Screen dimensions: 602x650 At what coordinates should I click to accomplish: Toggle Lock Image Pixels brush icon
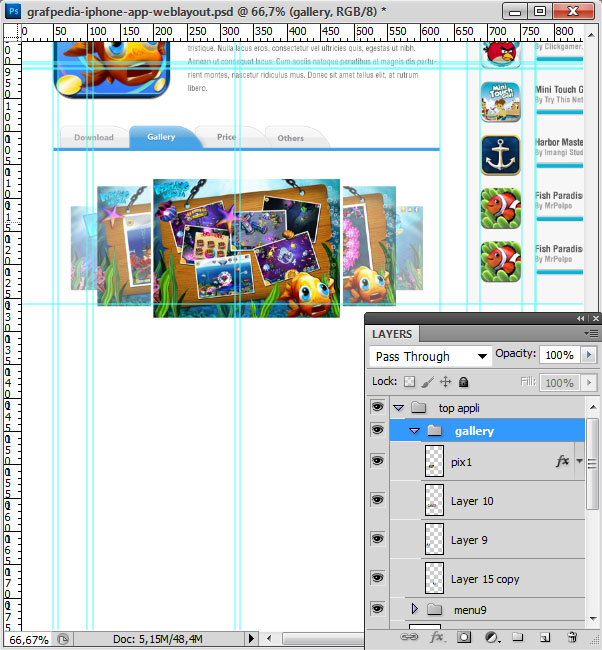[427, 381]
